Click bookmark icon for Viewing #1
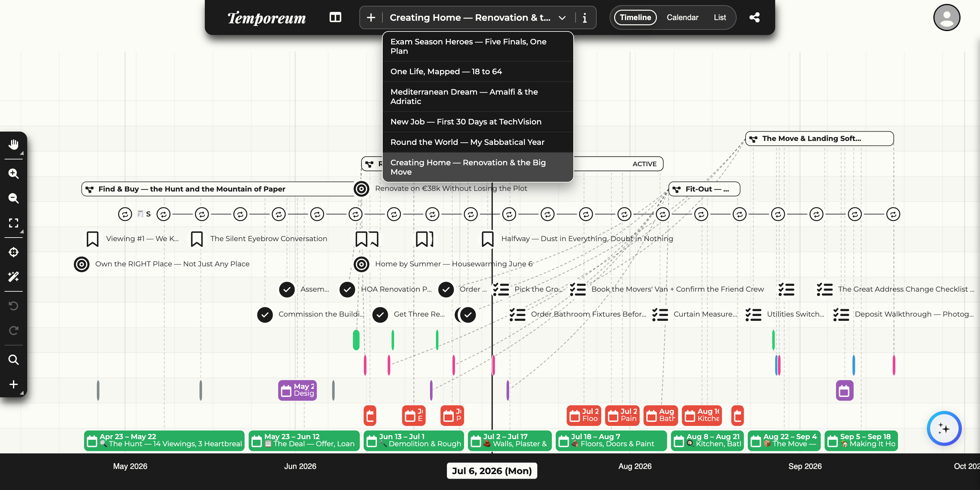This screenshot has height=490, width=980. point(92,239)
